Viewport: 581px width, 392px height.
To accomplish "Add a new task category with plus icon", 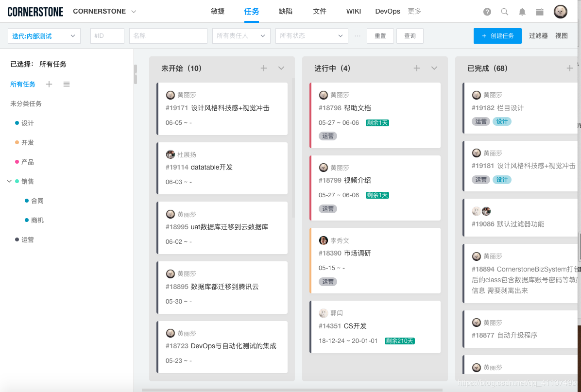I will pos(49,84).
